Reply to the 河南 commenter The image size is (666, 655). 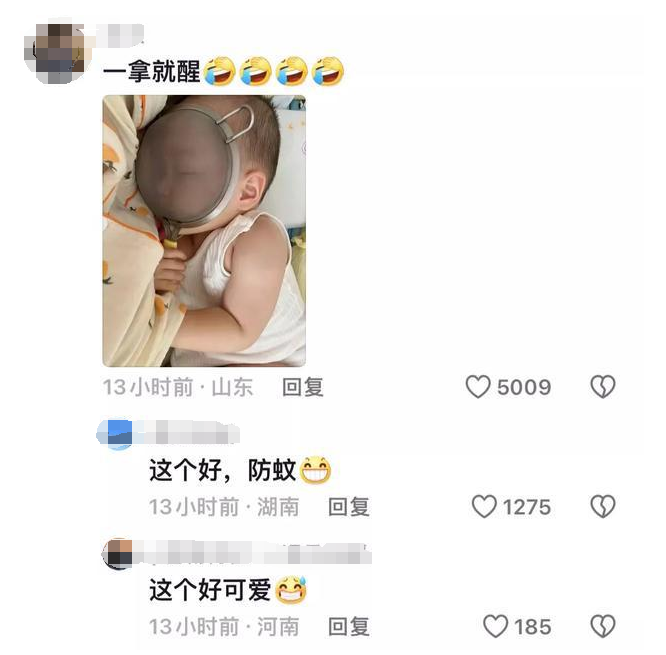pos(349,627)
